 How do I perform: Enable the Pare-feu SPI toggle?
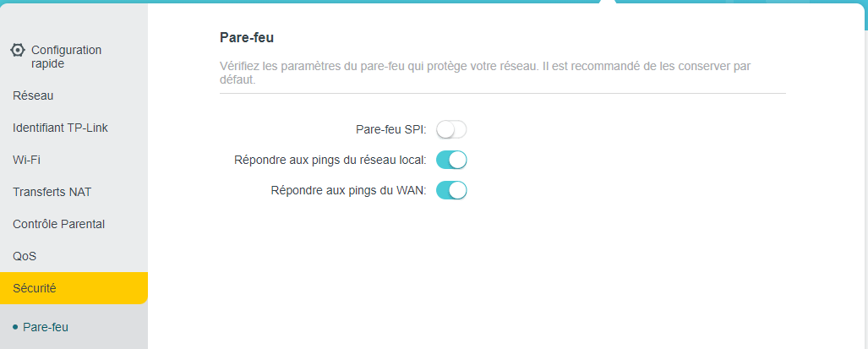pyautogui.click(x=451, y=129)
